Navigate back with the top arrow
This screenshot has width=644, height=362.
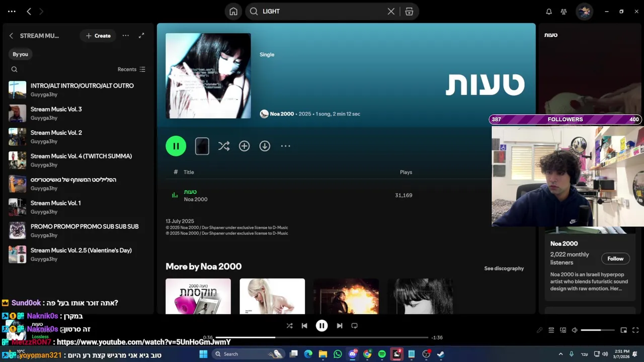coord(29,11)
